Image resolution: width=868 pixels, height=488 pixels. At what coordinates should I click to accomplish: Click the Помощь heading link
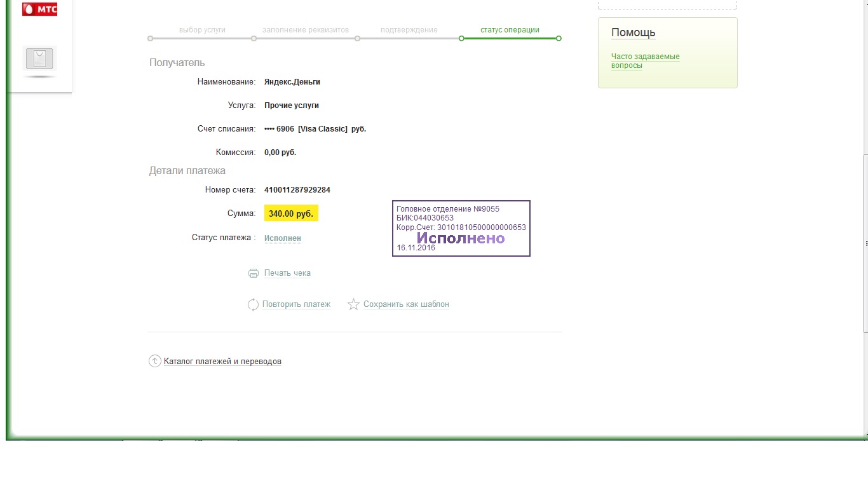coord(633,32)
